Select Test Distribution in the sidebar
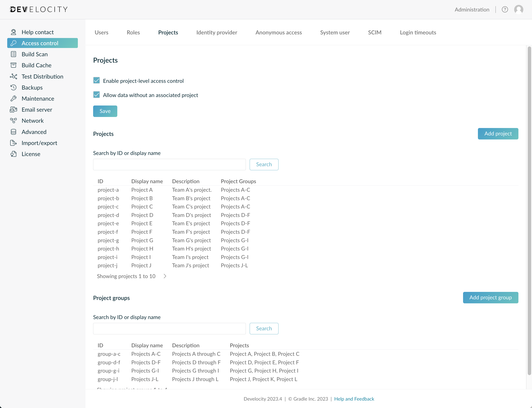This screenshot has height=408, width=532. tap(42, 76)
